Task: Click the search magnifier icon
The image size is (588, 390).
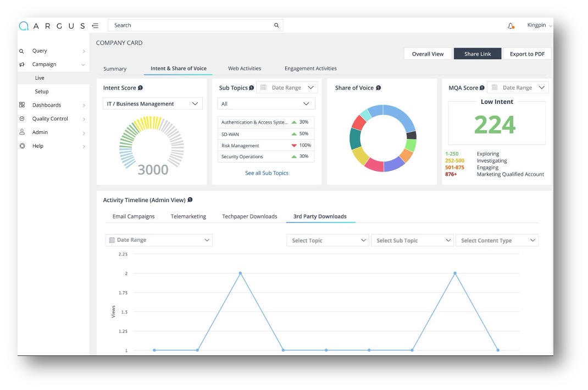Action: [276, 25]
